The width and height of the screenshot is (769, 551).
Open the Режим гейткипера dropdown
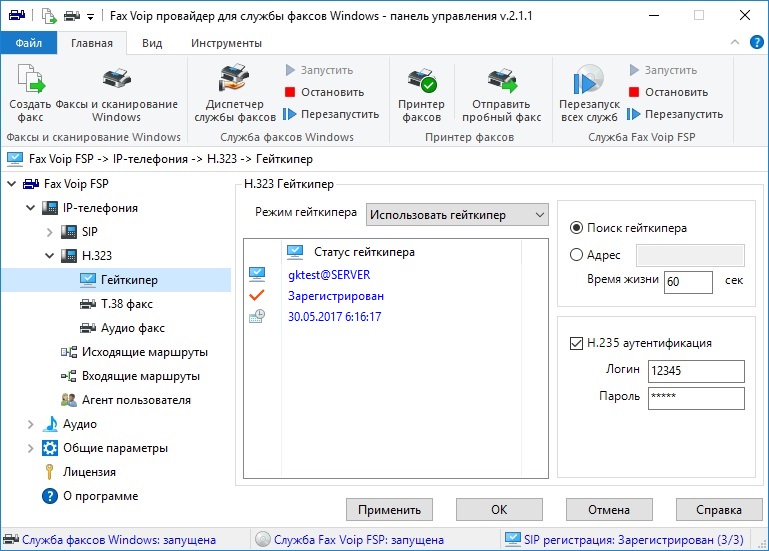457,215
